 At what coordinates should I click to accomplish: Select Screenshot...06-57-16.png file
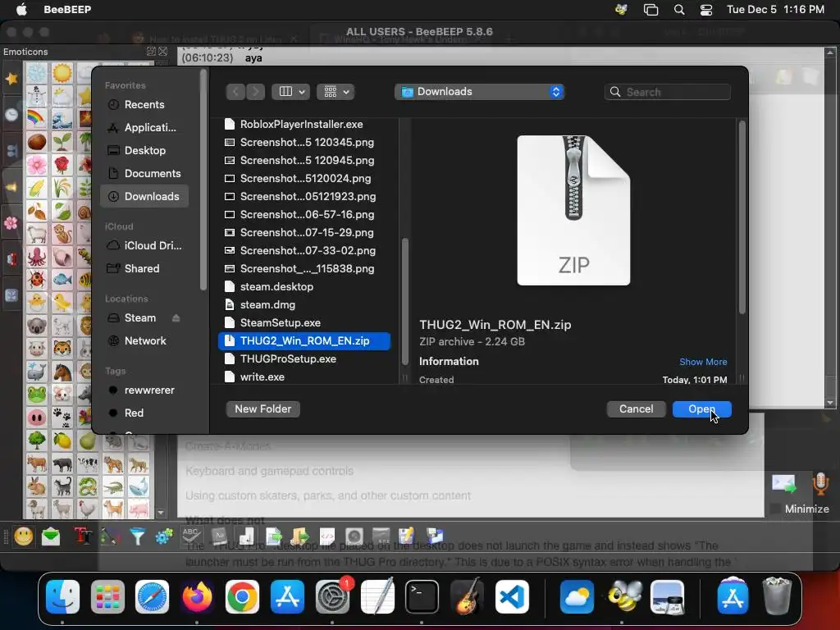[x=304, y=214]
